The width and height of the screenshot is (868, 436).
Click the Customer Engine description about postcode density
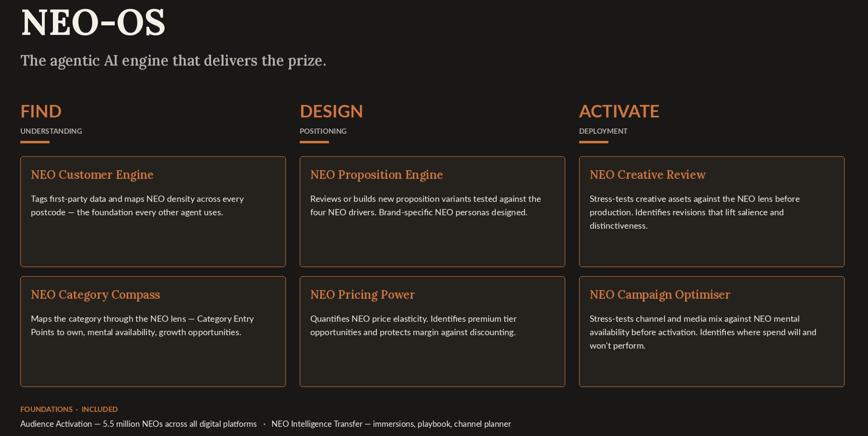[x=137, y=205]
